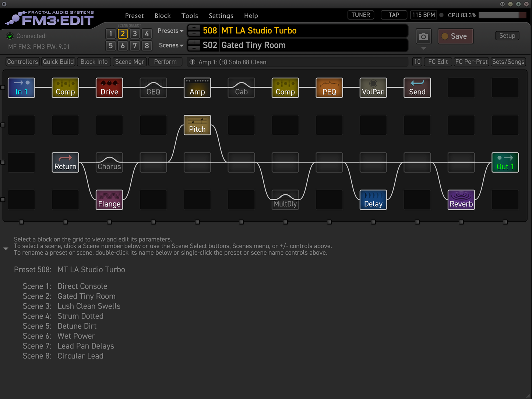The height and width of the screenshot is (399, 532).
Task: Open the Controllers panel
Action: point(22,62)
